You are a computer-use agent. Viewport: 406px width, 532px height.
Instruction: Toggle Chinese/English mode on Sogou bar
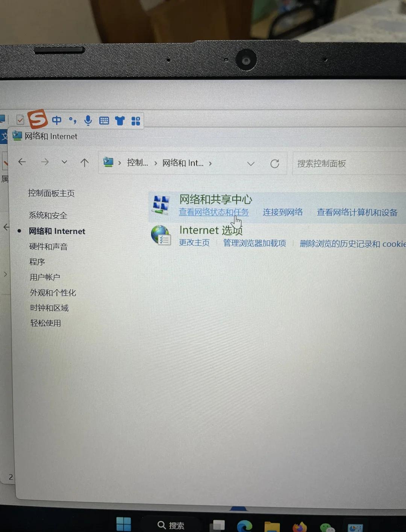pos(57,120)
